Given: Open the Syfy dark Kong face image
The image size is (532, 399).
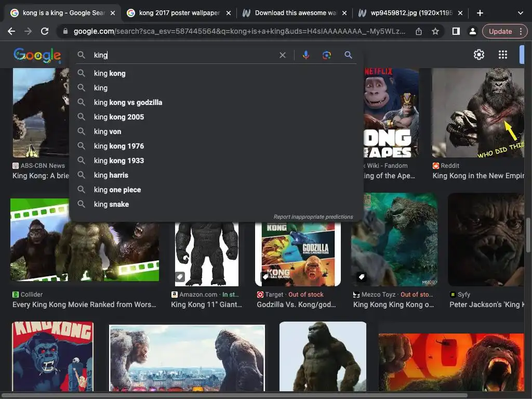Looking at the screenshot, I should [486, 240].
